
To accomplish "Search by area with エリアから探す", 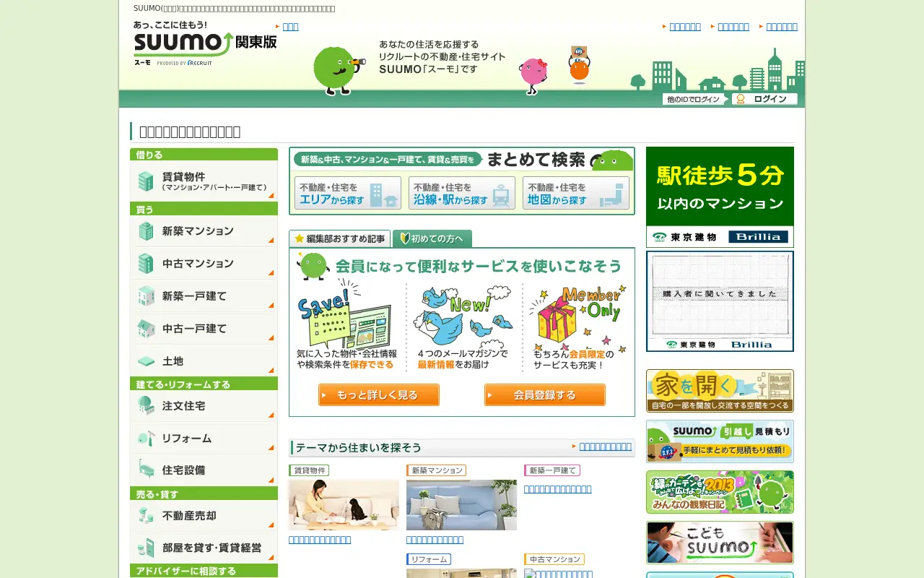I will [x=348, y=193].
